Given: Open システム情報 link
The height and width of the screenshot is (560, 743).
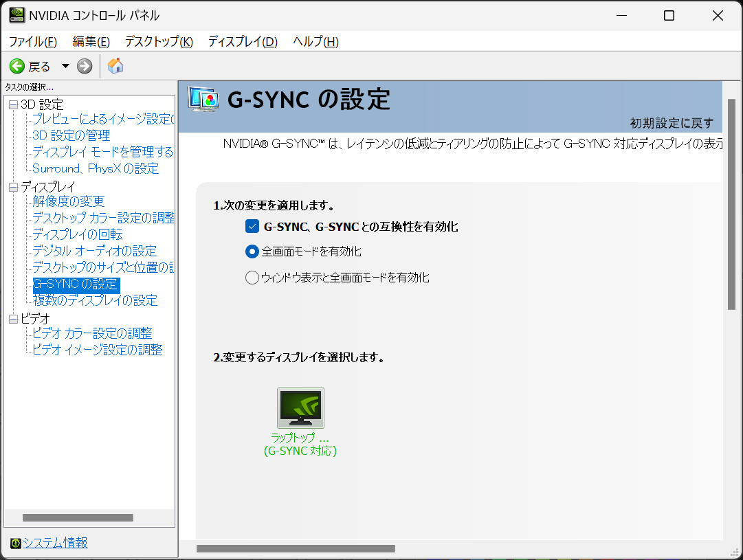Looking at the screenshot, I should 56,542.
